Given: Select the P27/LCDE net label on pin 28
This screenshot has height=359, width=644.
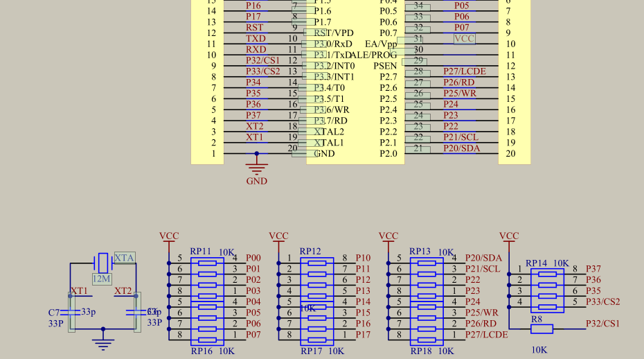Looking at the screenshot, I should pos(465,71).
